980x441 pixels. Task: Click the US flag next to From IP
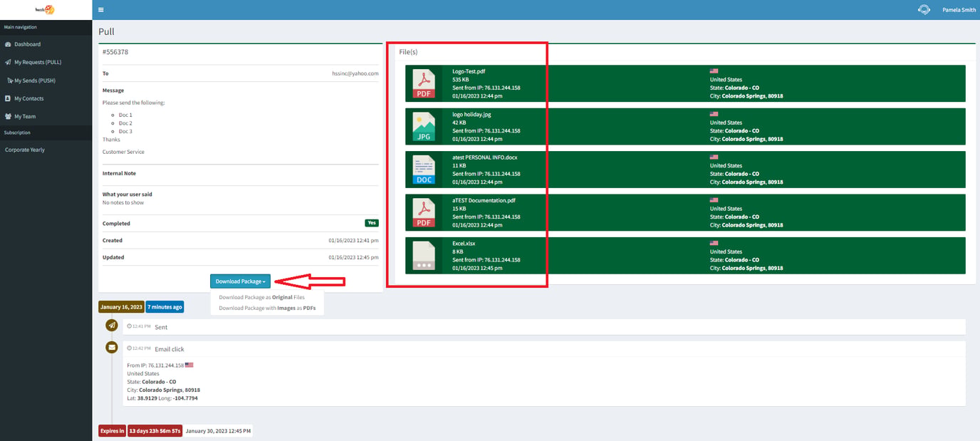[x=189, y=365]
